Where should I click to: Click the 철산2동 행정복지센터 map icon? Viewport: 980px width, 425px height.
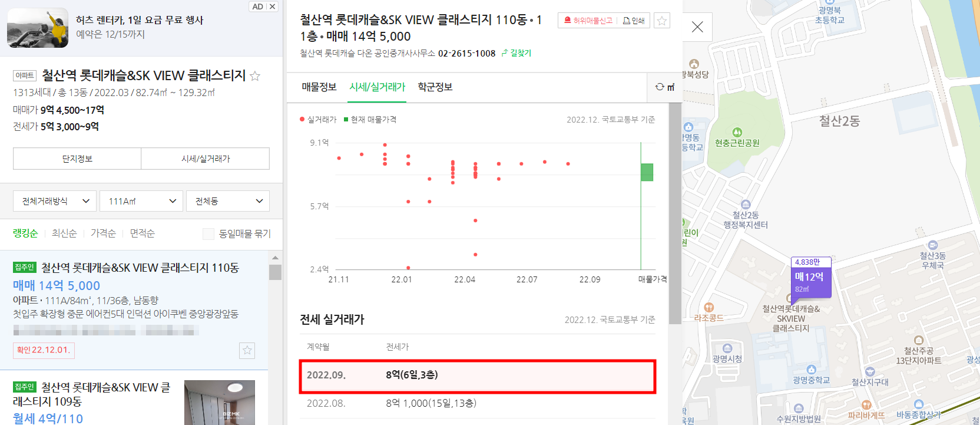[746, 205]
